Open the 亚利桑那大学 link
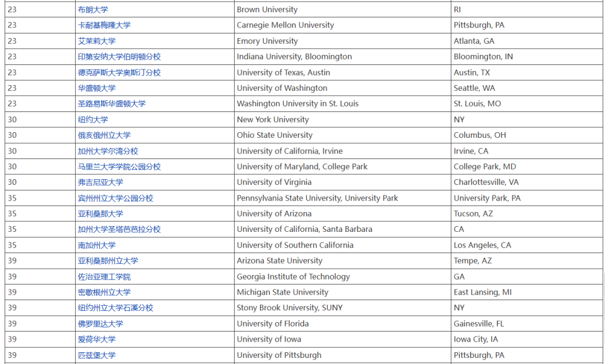Screen dimensions: 605x364 101,213
